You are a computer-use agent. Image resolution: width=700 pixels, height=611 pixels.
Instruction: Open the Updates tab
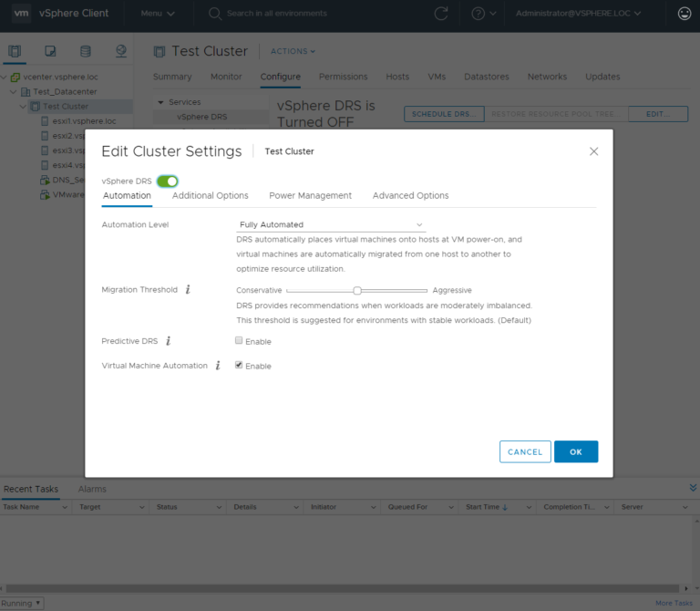coord(602,77)
